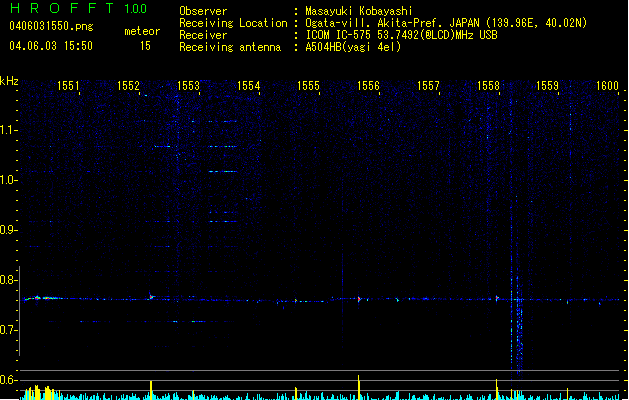Click the wide vertical noise burst before 1559
Screen dimensions: 629x400
pos(517,305)
